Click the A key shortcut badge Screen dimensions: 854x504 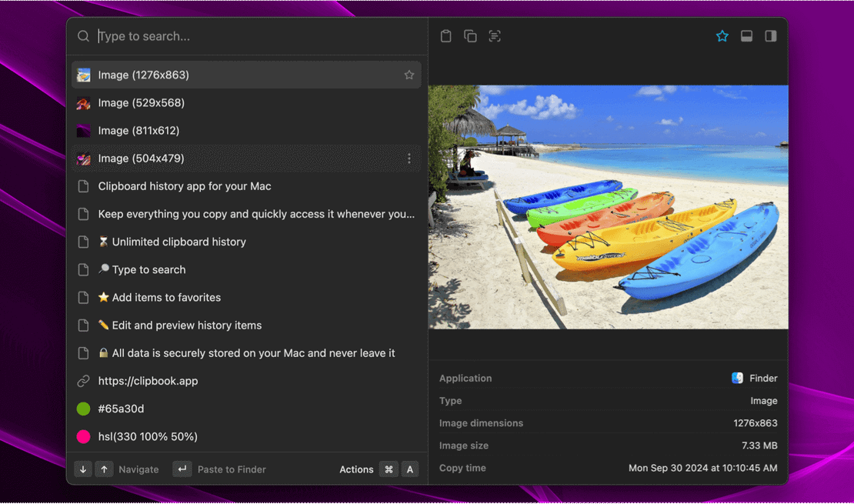[x=409, y=469]
